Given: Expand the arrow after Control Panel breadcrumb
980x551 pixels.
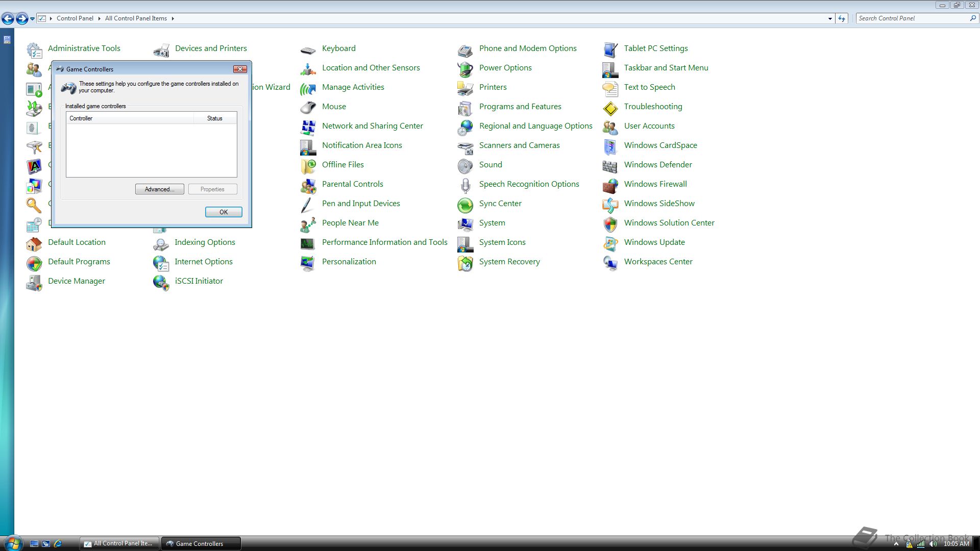Looking at the screenshot, I should 99,18.
